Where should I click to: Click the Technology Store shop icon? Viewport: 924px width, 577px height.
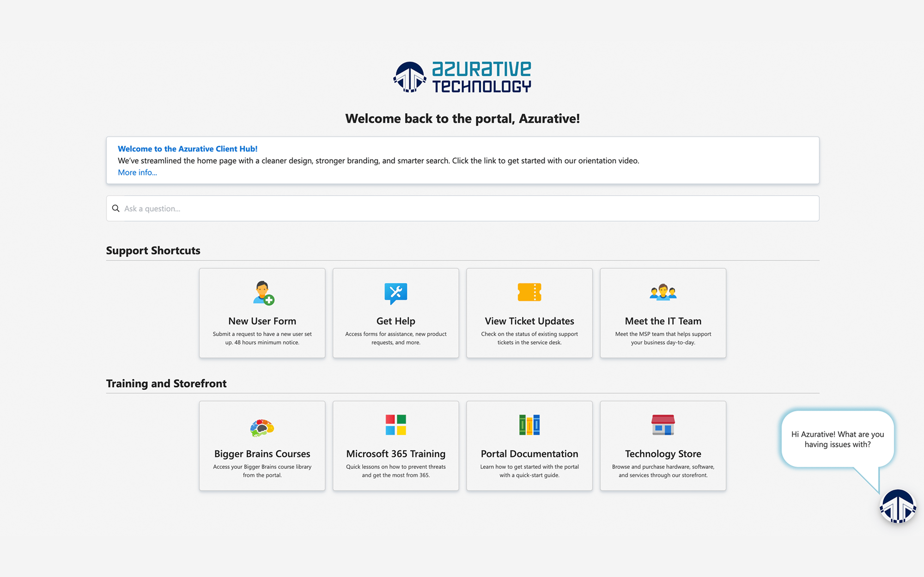tap(663, 425)
